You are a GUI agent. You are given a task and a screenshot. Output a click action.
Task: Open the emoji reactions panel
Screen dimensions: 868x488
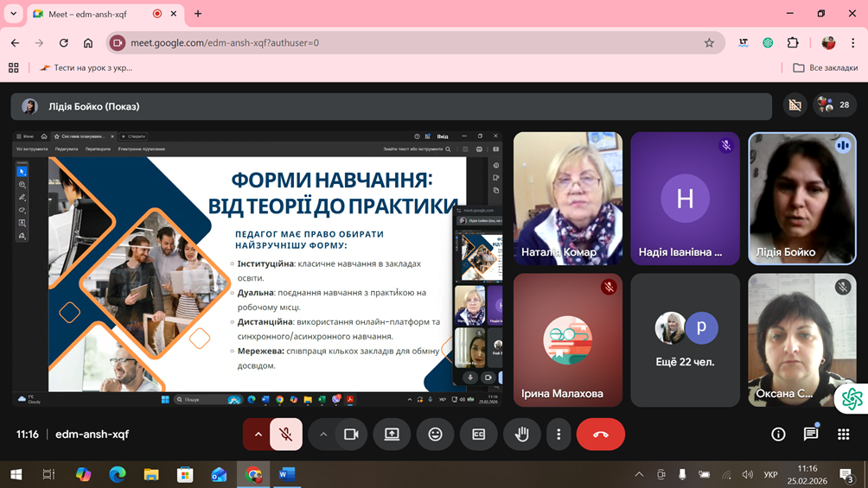[435, 434]
